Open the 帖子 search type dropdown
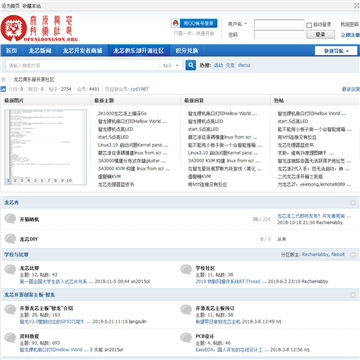 (171, 66)
